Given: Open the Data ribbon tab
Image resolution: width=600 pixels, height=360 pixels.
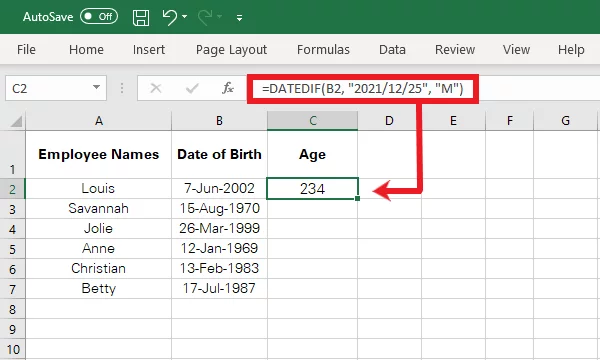Looking at the screenshot, I should click(392, 50).
